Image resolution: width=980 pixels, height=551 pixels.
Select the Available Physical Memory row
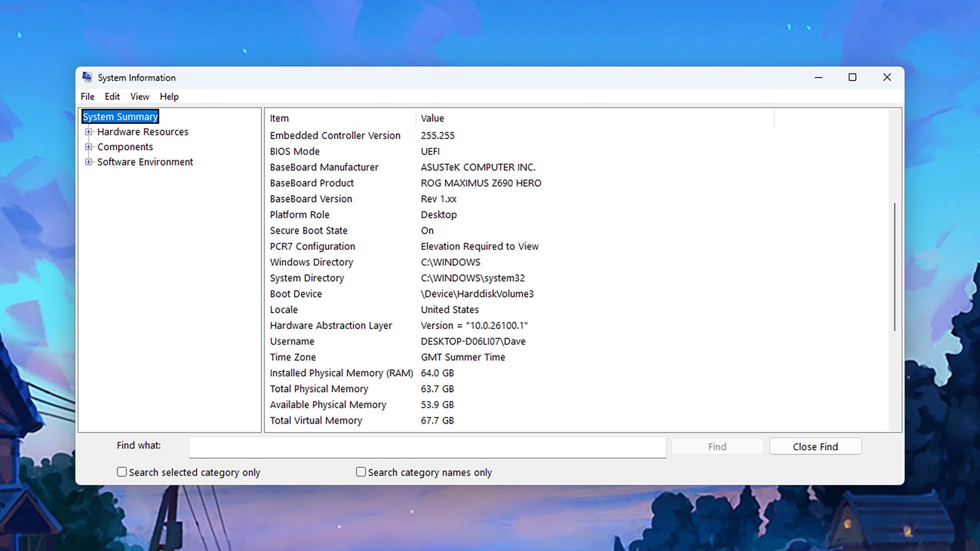(519, 405)
